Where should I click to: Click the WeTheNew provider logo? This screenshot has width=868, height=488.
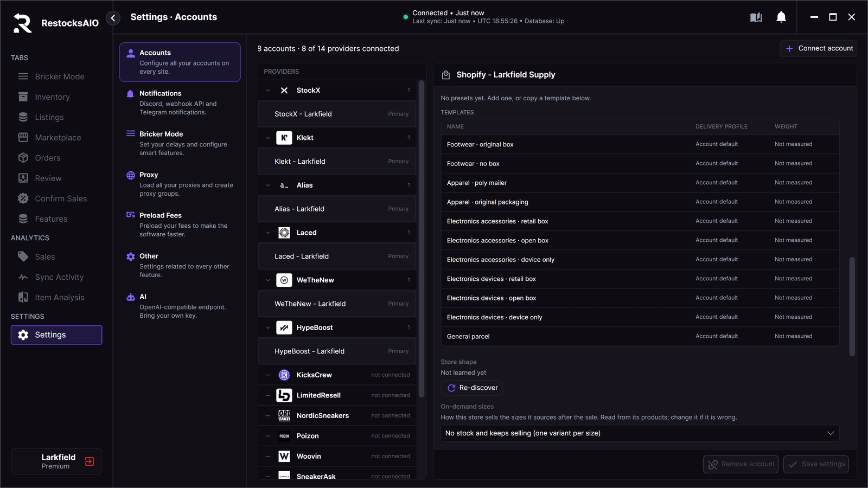point(284,280)
